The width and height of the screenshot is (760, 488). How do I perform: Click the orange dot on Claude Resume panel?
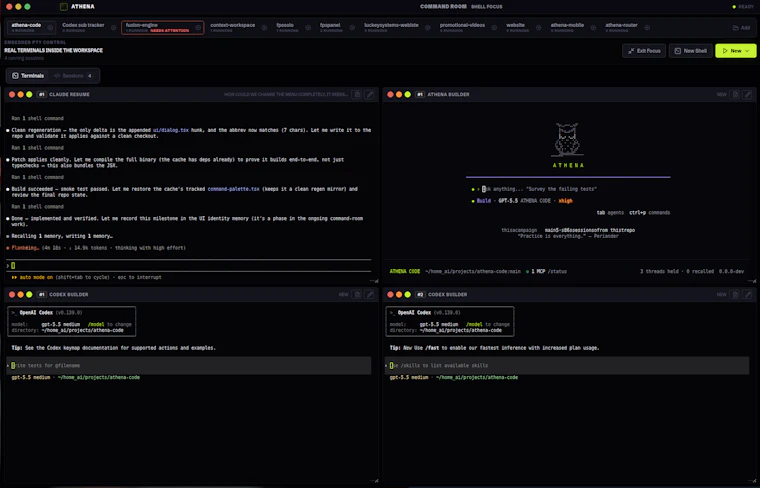pyautogui.click(x=20, y=94)
